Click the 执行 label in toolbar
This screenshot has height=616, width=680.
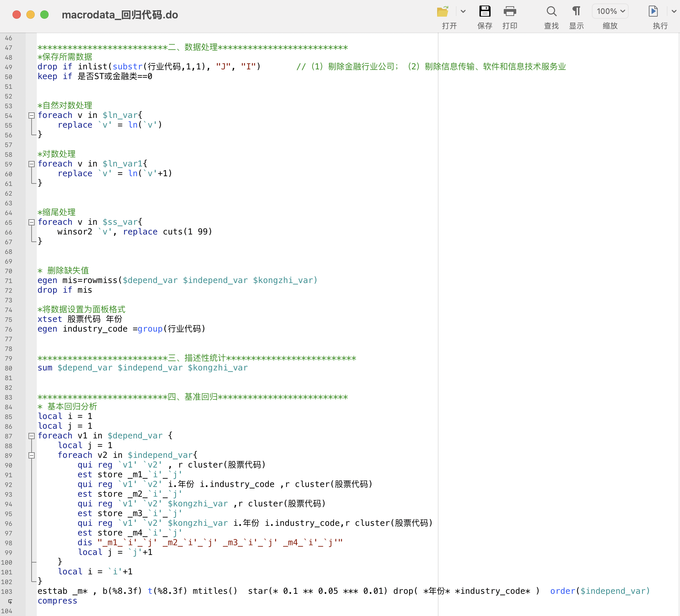pyautogui.click(x=660, y=26)
